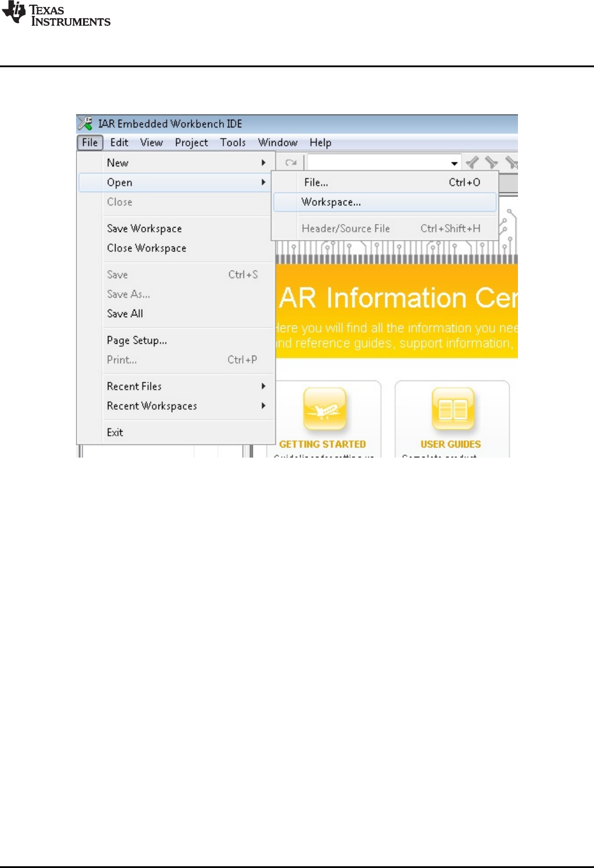Choose Close Workspace
Viewport: 594px width, 868px height.
click(x=176, y=248)
